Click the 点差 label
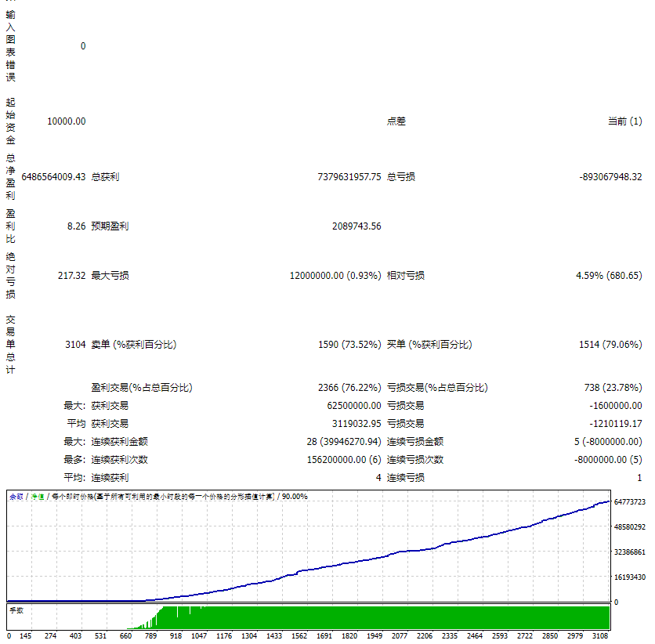Image resolution: width=655 pixels, height=644 pixels. coord(396,121)
